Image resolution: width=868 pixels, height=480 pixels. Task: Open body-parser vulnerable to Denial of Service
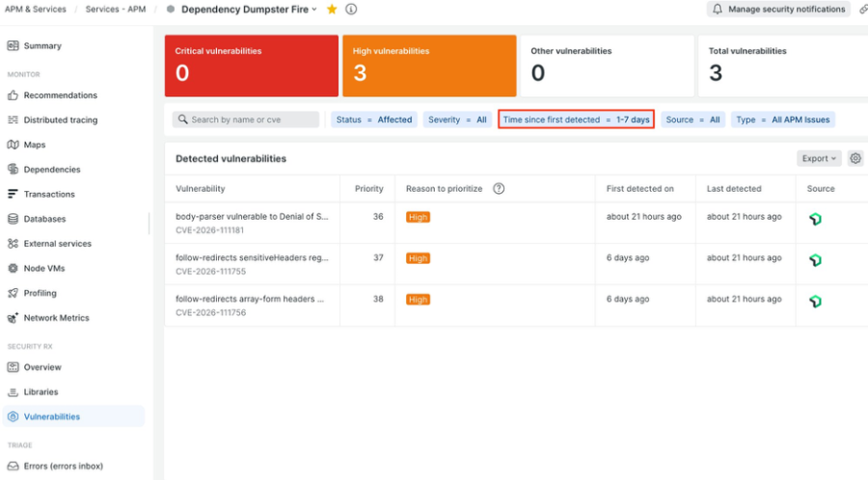point(252,216)
